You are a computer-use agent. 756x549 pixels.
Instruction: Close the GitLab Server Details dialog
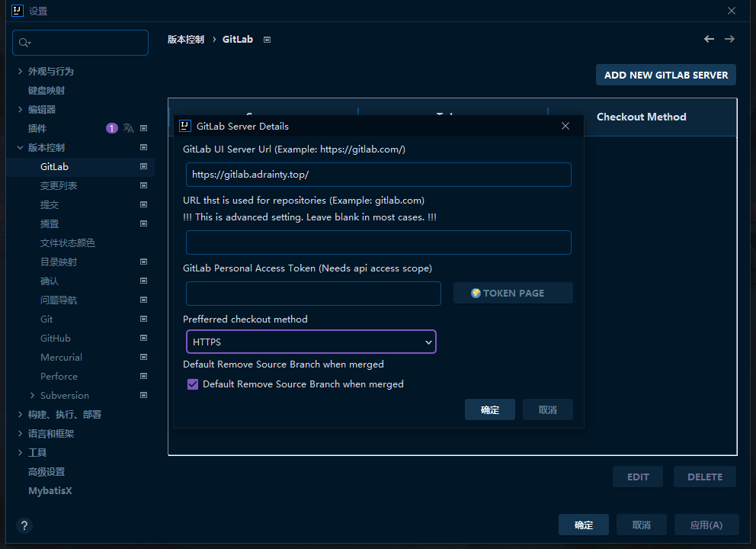pos(565,126)
